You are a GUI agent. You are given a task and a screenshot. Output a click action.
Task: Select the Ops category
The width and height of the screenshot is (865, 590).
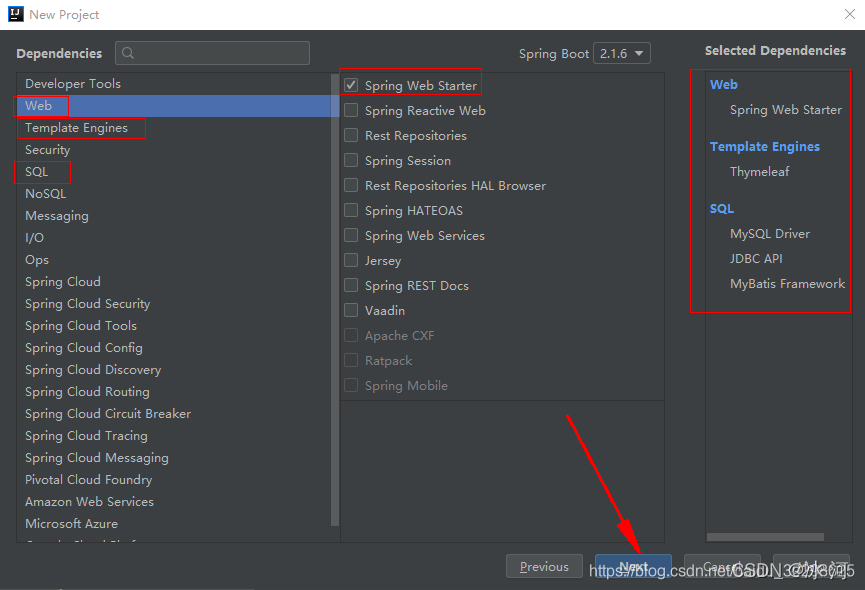(x=174, y=260)
